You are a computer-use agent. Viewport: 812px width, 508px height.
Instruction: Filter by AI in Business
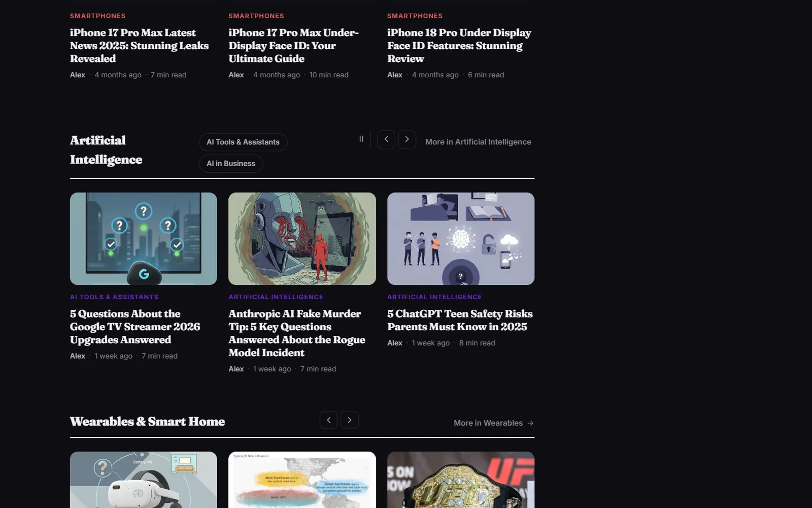(x=231, y=164)
